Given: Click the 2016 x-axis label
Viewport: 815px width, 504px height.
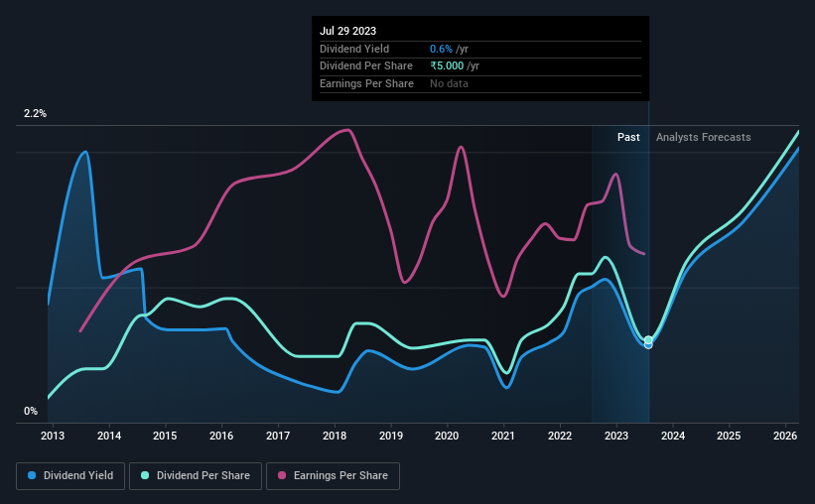Looking at the screenshot, I should click(x=221, y=436).
